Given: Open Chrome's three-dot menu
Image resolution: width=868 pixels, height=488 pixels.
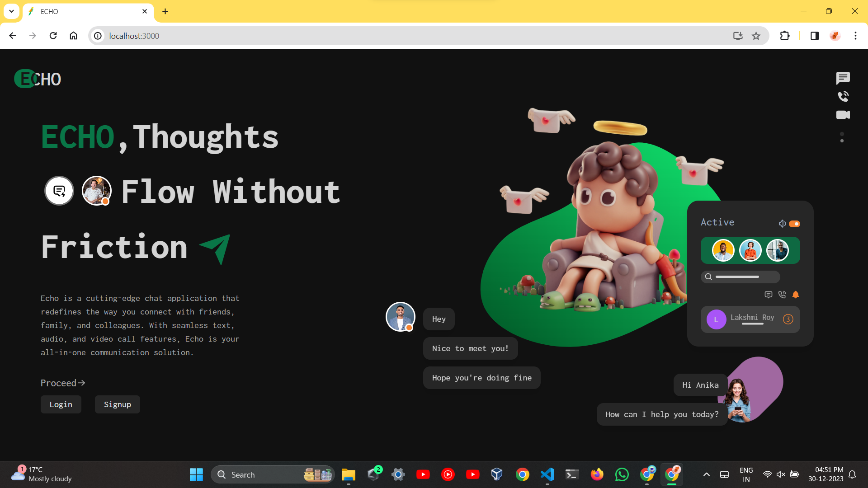Looking at the screenshot, I should (x=855, y=36).
